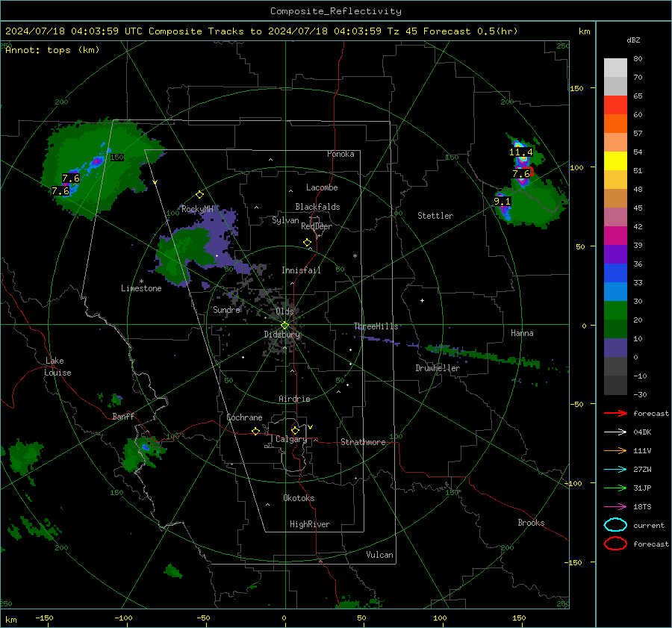
Task: Pick the cyan 27ZW arrow icon
Action: click(x=615, y=470)
